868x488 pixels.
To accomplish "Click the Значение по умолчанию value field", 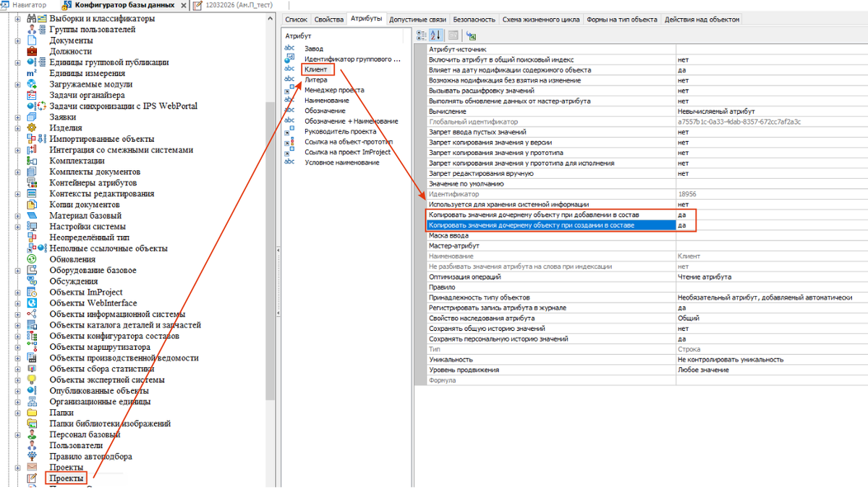I will [772, 185].
